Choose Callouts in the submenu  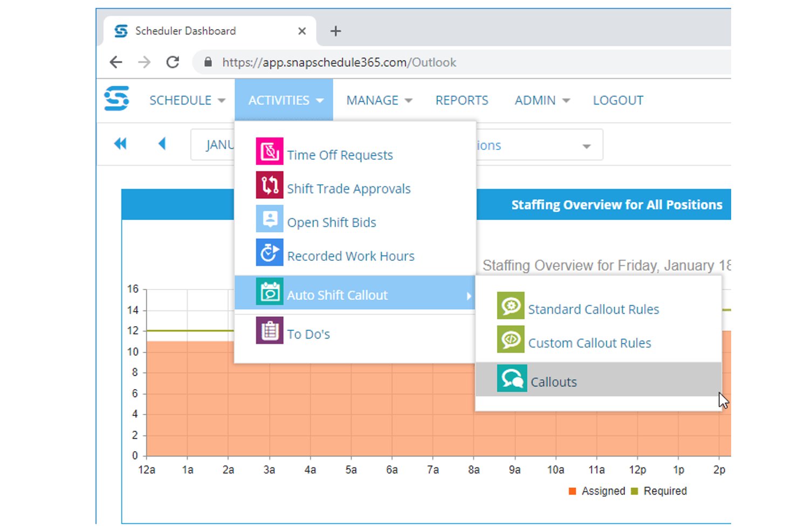(x=598, y=379)
